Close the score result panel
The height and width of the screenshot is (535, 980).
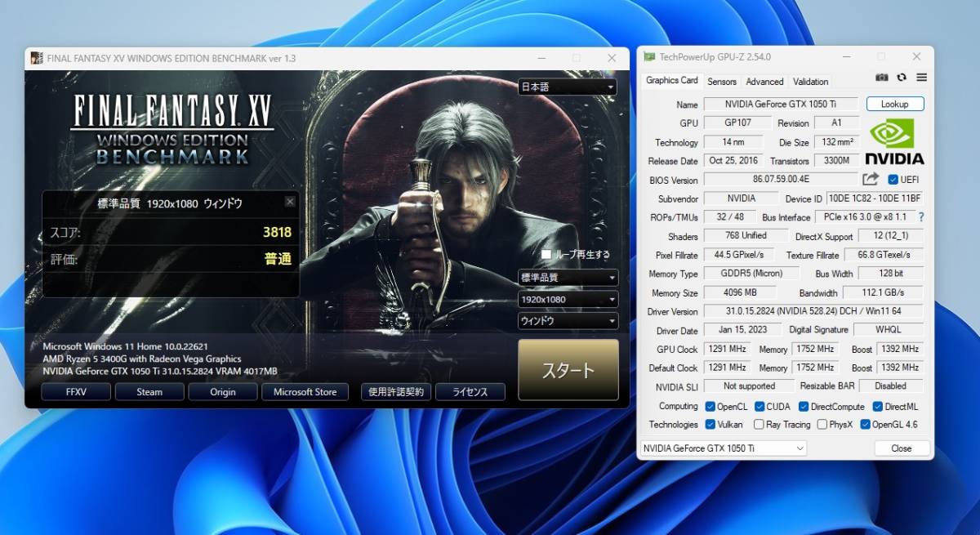coord(290,202)
